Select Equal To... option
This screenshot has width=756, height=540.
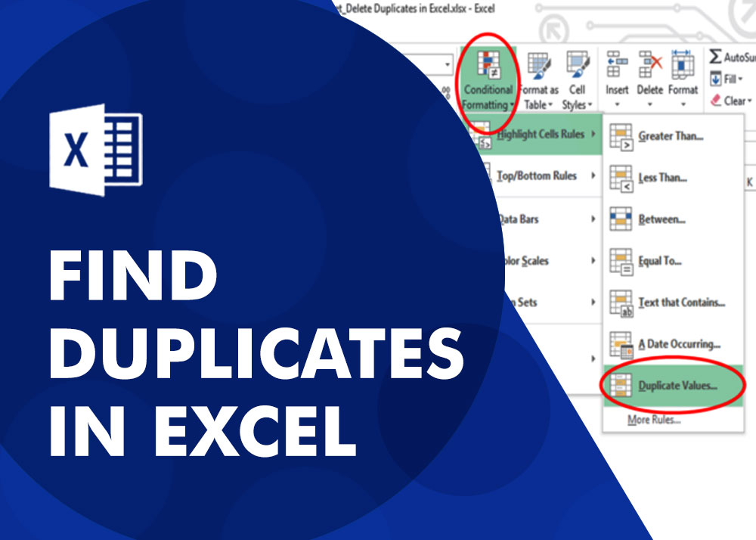pyautogui.click(x=673, y=262)
